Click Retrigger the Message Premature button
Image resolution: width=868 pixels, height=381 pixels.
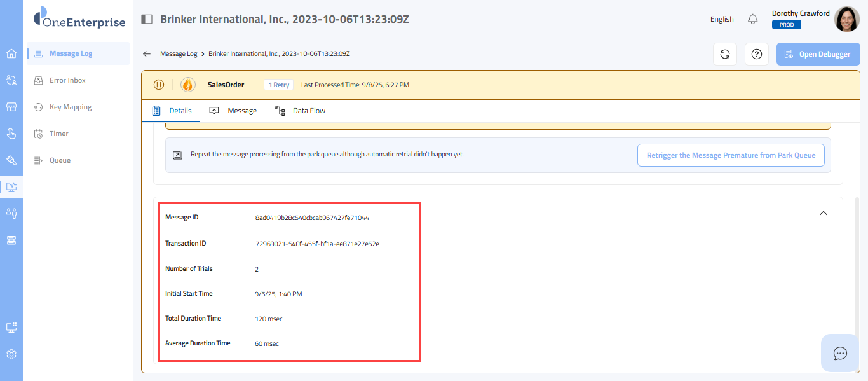point(731,155)
